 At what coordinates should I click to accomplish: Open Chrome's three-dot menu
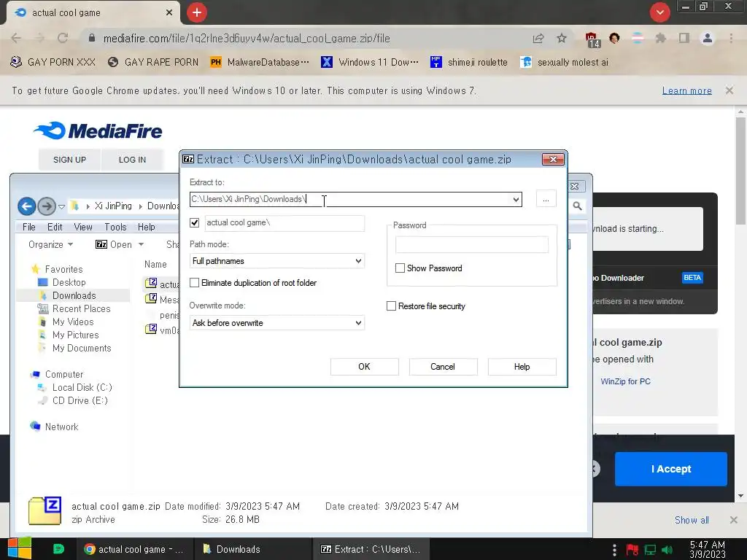tap(731, 38)
